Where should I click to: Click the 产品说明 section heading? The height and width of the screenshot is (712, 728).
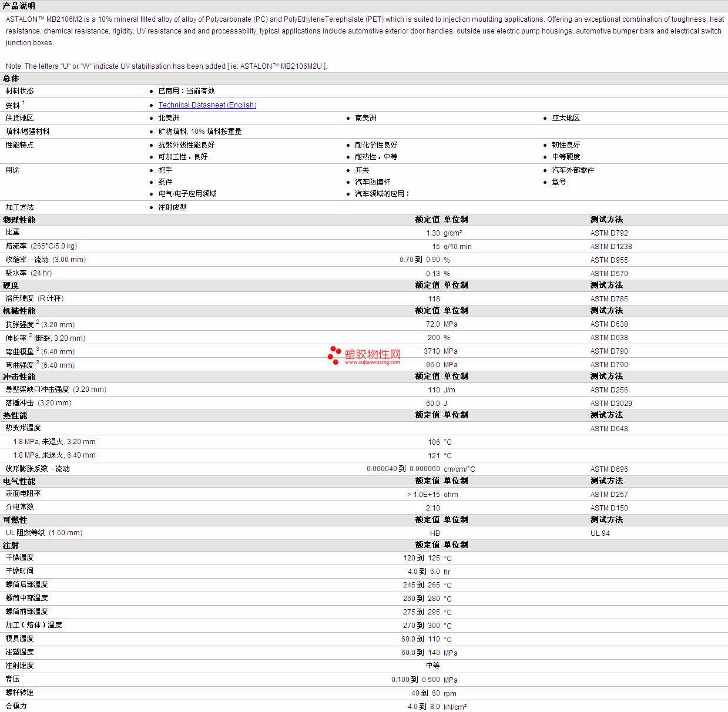[19, 6]
